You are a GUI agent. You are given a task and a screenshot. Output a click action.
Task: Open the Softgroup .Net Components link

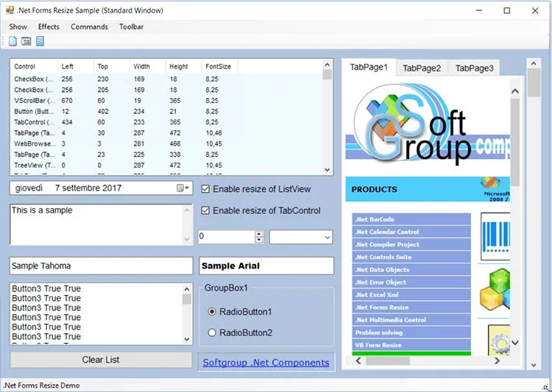[266, 363]
